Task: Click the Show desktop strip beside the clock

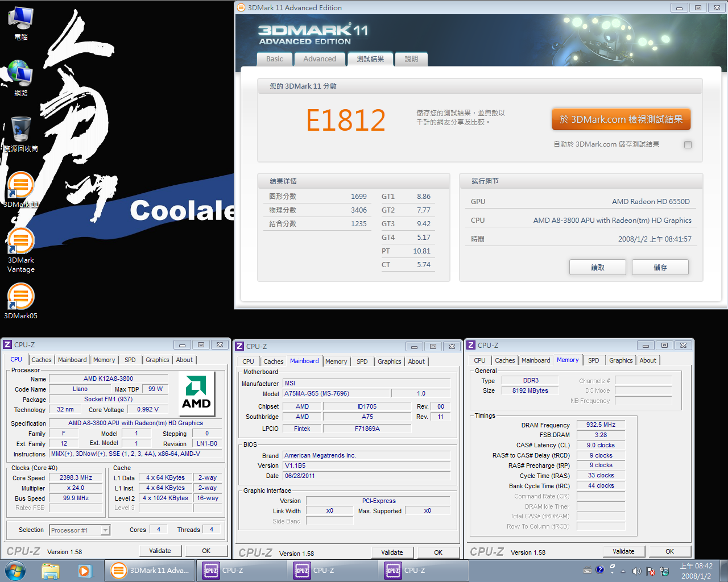Action: pos(723,571)
